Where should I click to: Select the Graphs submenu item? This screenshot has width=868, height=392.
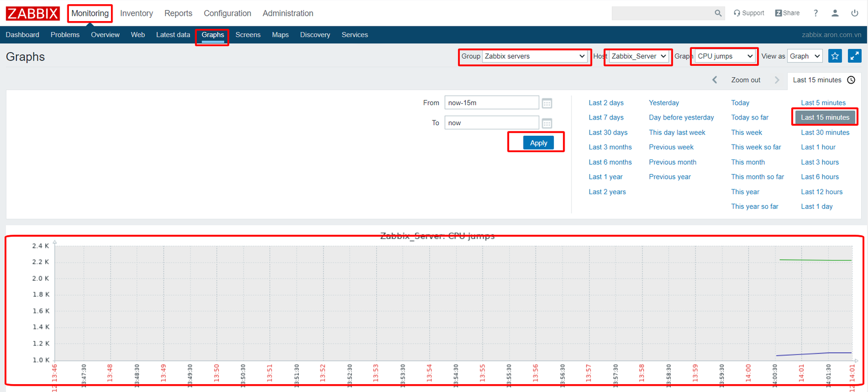(213, 35)
